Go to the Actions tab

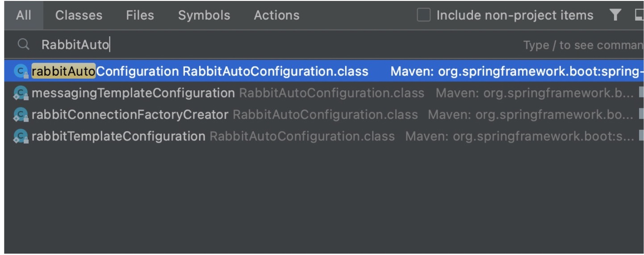pos(276,15)
